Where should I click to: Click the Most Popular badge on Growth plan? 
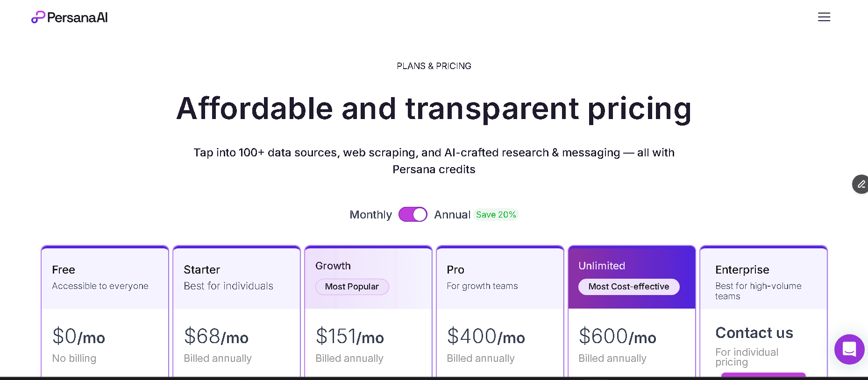(352, 287)
